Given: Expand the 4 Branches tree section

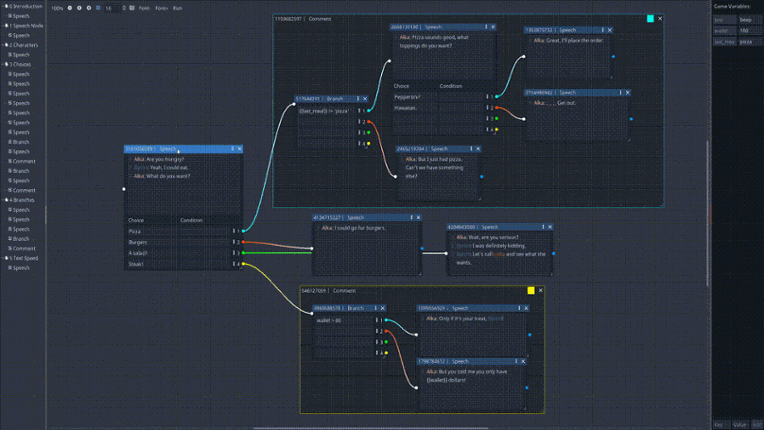Looking at the screenshot, I should tap(5, 200).
